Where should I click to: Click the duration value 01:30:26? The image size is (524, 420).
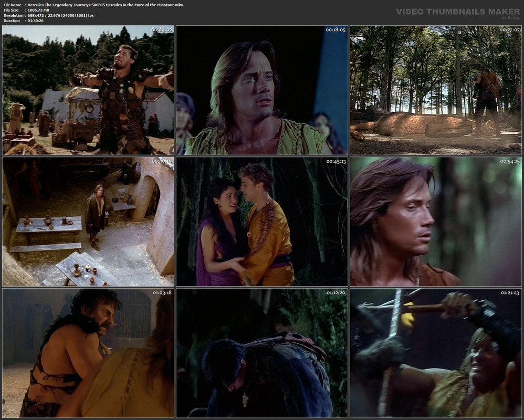[35, 20]
